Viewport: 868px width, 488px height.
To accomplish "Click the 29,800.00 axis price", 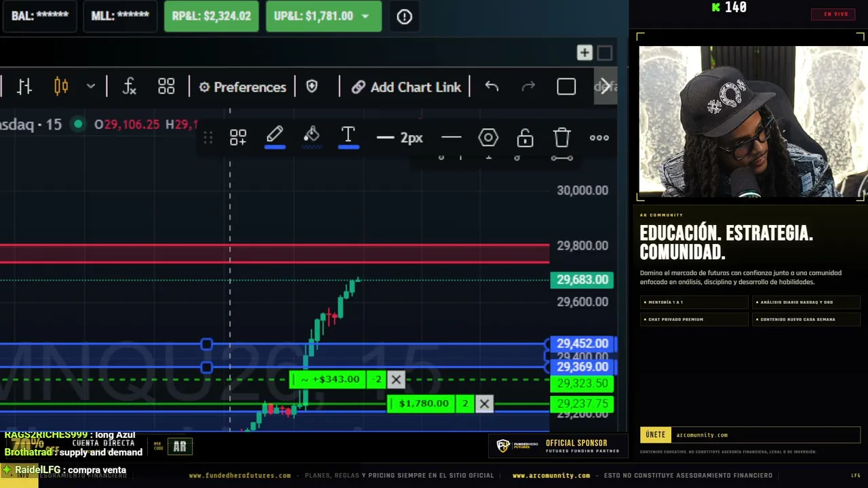I will pyautogui.click(x=583, y=246).
